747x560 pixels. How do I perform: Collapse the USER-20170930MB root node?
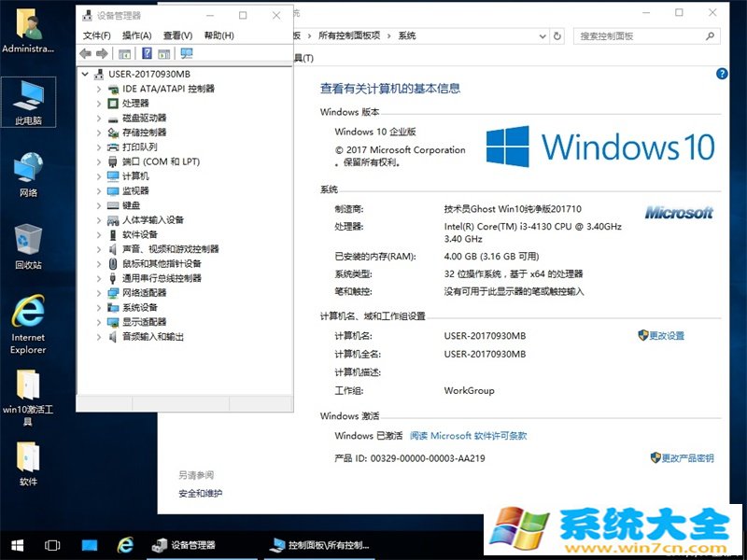pyautogui.click(x=85, y=75)
